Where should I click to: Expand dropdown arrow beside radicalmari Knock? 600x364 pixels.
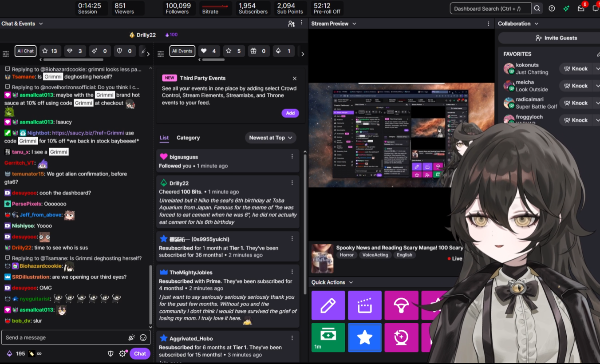[x=597, y=103]
